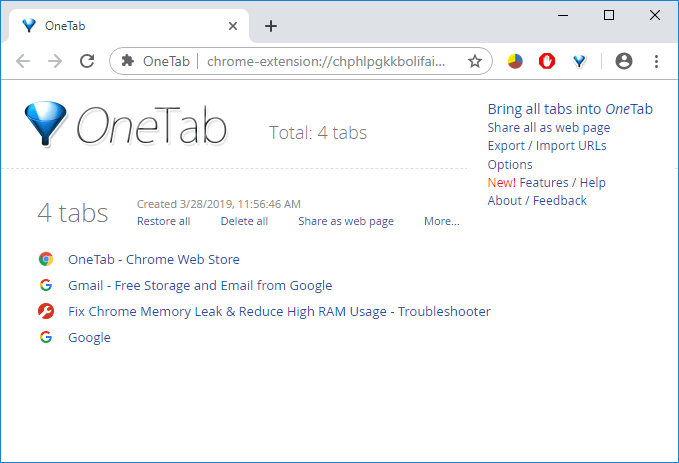Screen dimensions: 679x463
Task: Click the large OneTab funnel logo
Action: (x=43, y=125)
